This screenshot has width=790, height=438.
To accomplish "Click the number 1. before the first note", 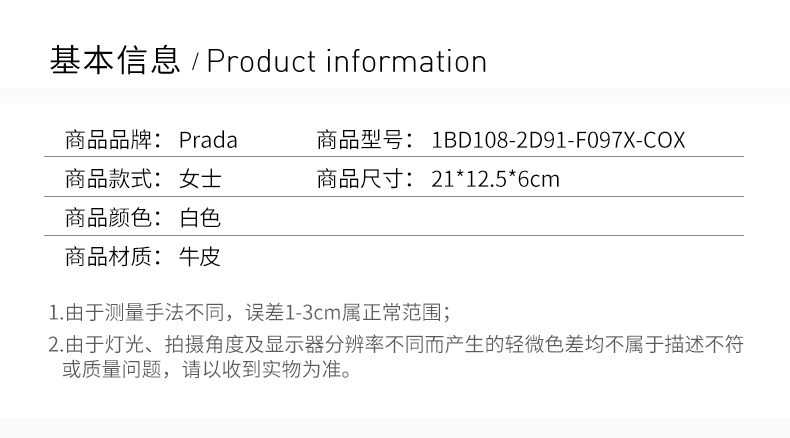I will pos(55,312).
